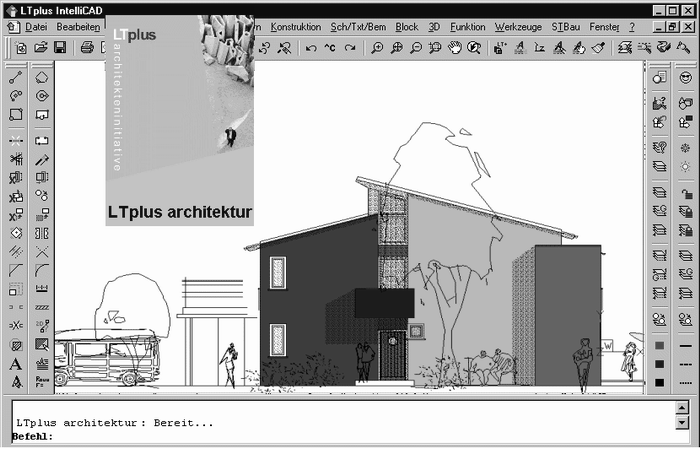The height and width of the screenshot is (449, 700).
Task: Click the hatch pattern icon on the left
Action: click(16, 345)
